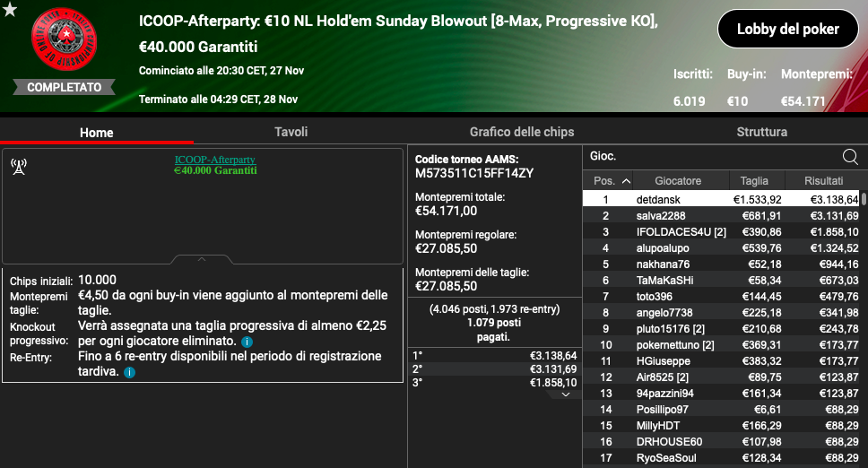Click the broadcast antenna icon

[18, 166]
